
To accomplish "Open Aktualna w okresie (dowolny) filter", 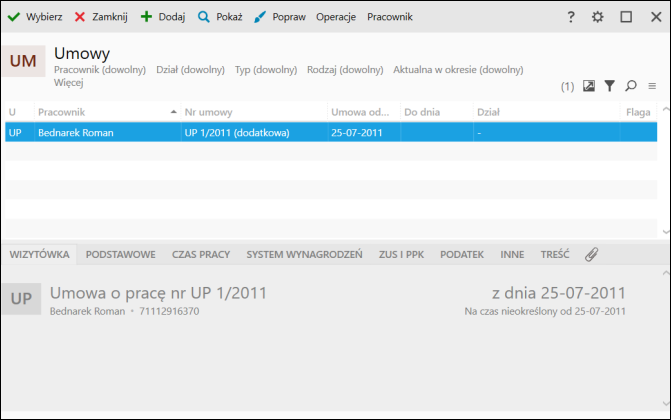I will (458, 70).
